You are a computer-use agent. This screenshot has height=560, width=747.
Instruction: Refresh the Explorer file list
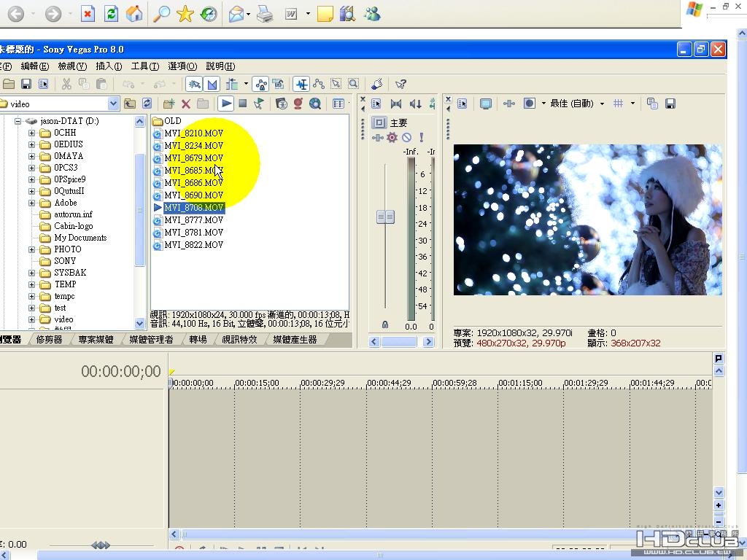(x=147, y=104)
